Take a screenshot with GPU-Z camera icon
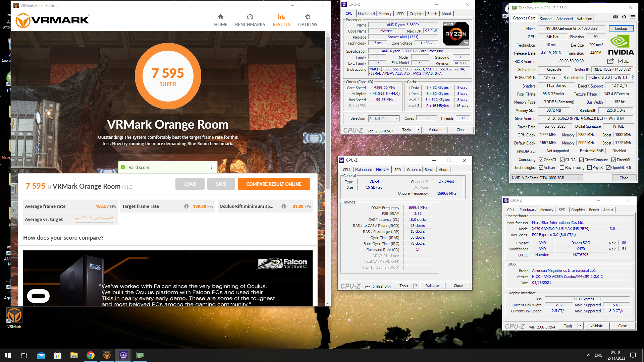The height and width of the screenshot is (362, 644). [x=615, y=17]
